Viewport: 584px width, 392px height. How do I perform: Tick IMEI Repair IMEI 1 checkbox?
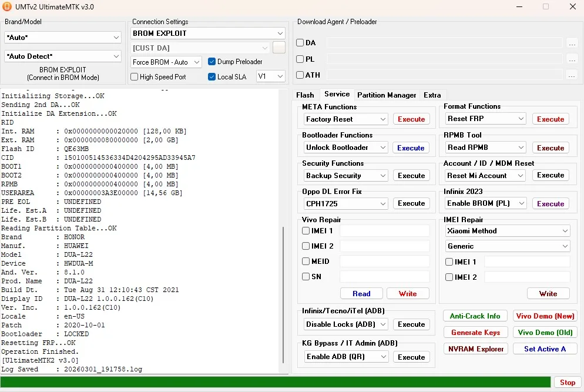(x=449, y=262)
